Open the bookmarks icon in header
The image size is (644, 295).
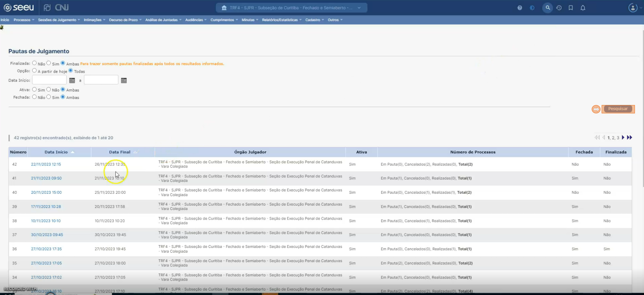(571, 8)
